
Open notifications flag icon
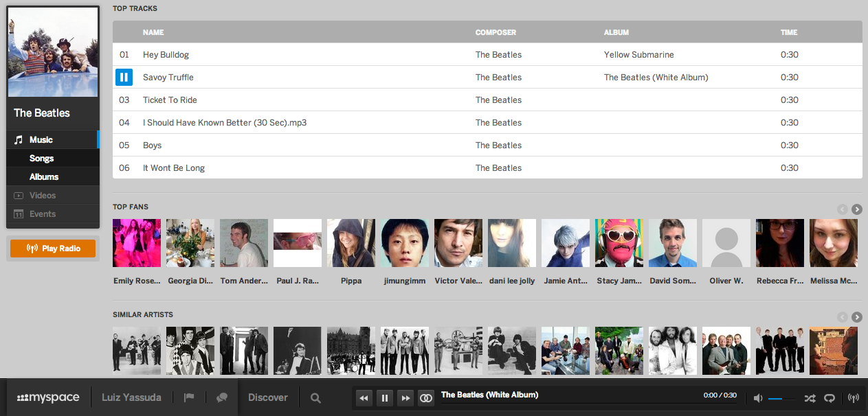coord(189,397)
